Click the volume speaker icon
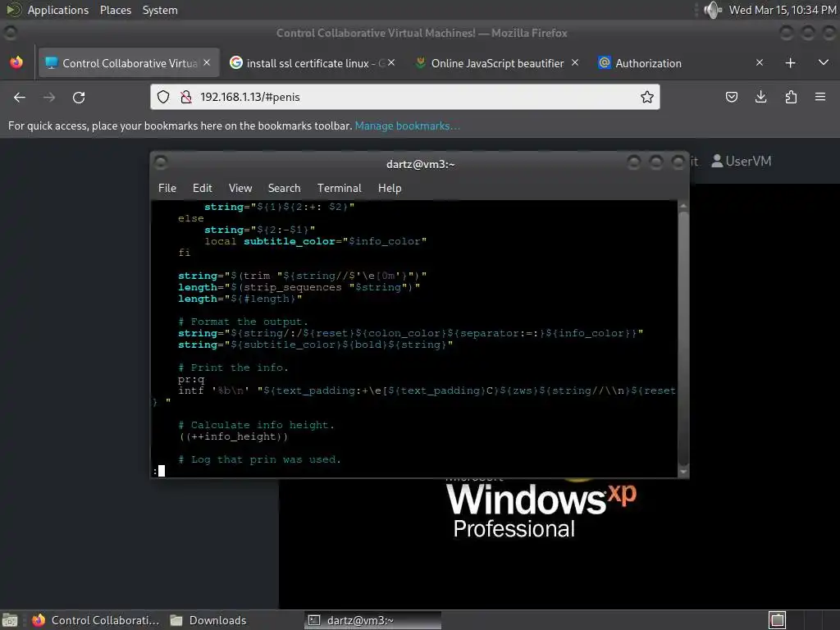This screenshot has width=840, height=630. pyautogui.click(x=713, y=10)
